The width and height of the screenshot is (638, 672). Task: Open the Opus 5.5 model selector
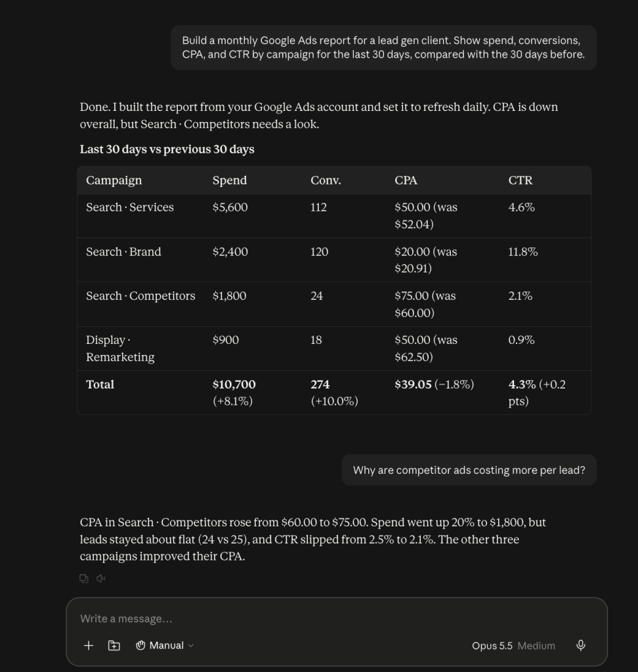[x=492, y=646]
